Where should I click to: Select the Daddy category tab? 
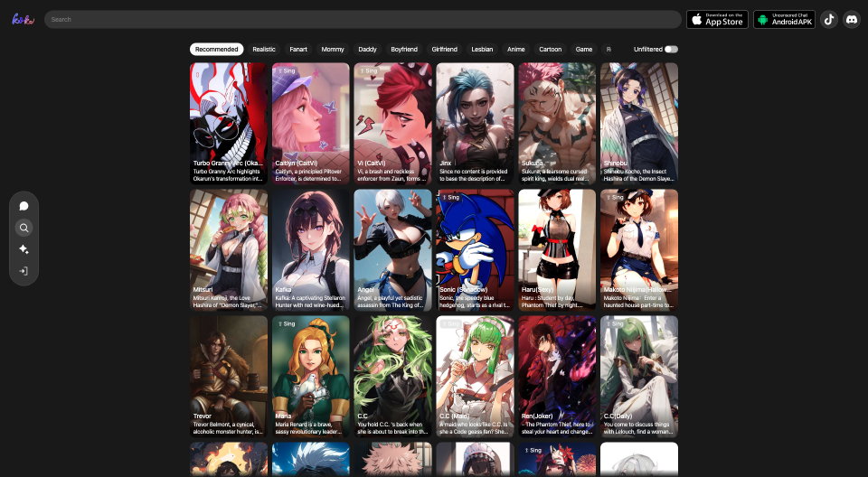(x=368, y=50)
